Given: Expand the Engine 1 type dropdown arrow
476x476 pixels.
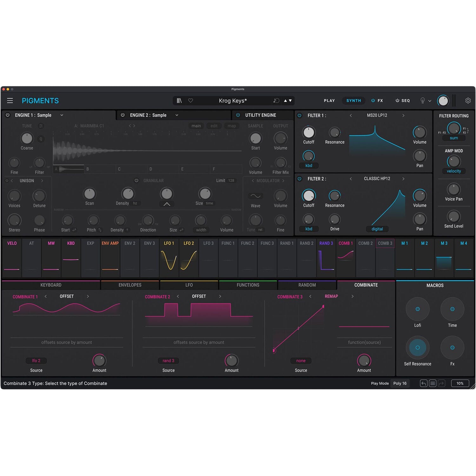Looking at the screenshot, I should click(x=62, y=115).
